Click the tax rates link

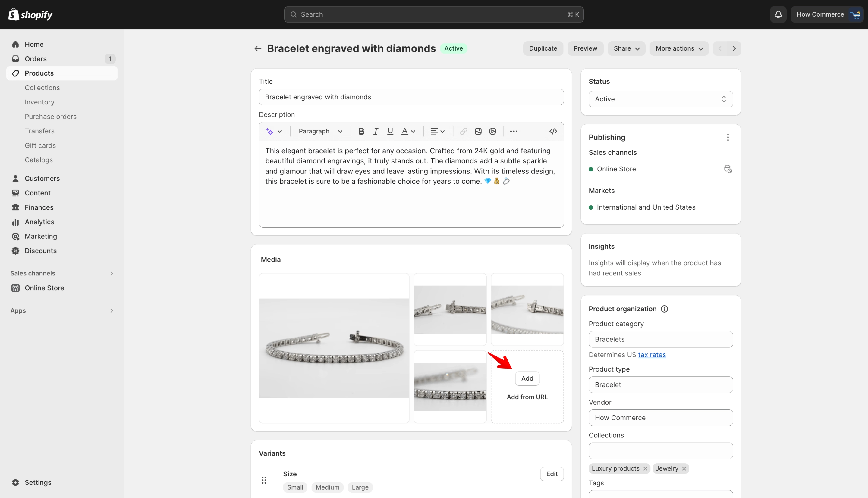coord(652,355)
